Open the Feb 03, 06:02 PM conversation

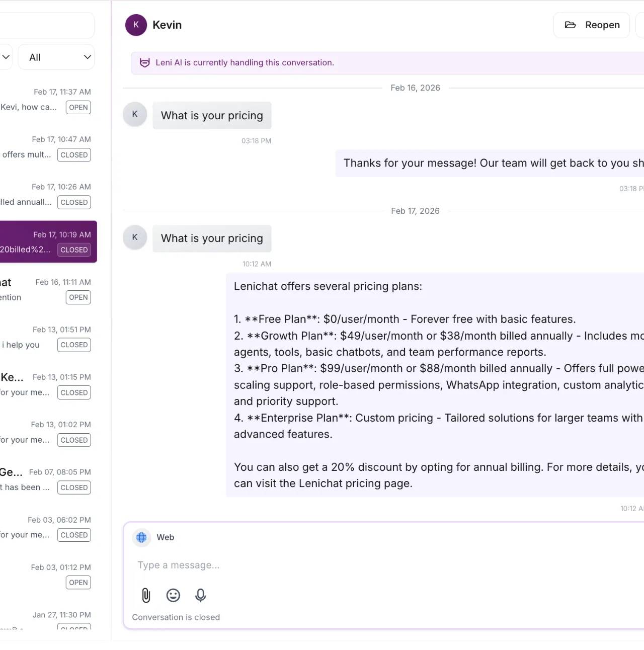tap(47, 527)
